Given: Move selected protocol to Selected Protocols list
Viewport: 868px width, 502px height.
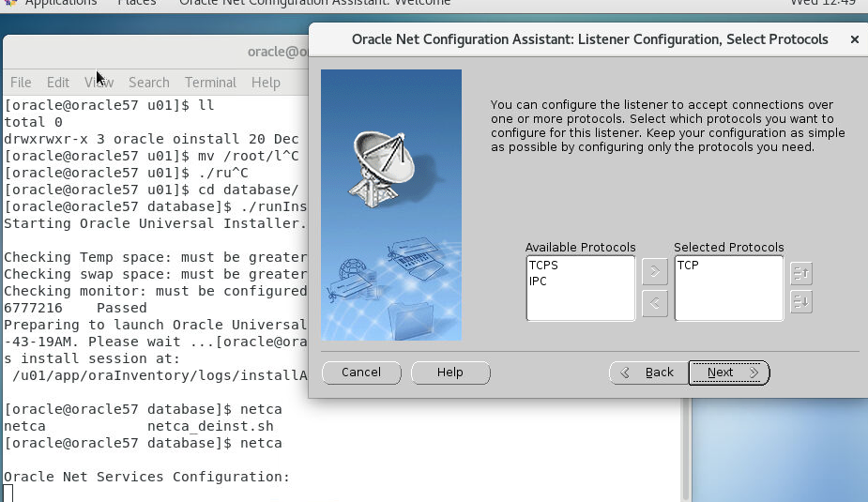Looking at the screenshot, I should [x=654, y=273].
